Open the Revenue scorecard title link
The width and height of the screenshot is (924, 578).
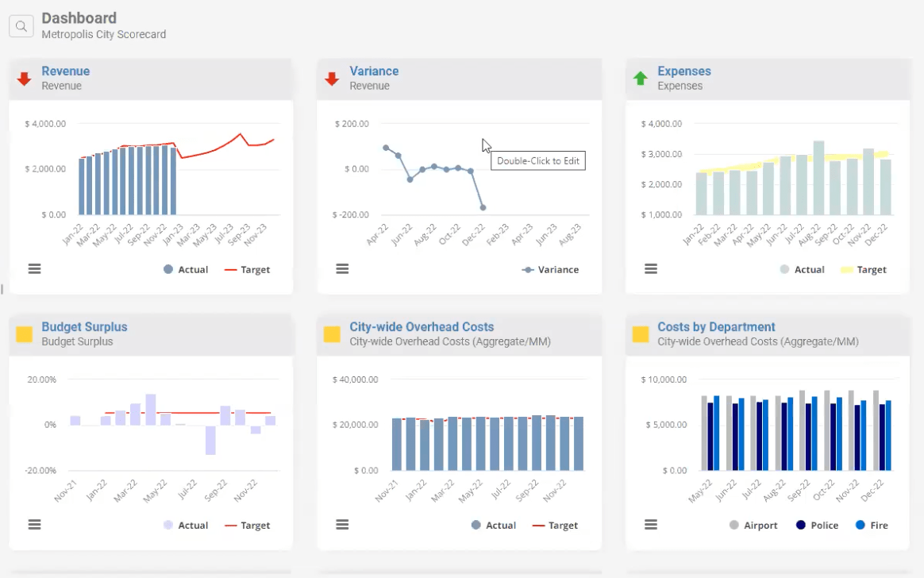66,71
